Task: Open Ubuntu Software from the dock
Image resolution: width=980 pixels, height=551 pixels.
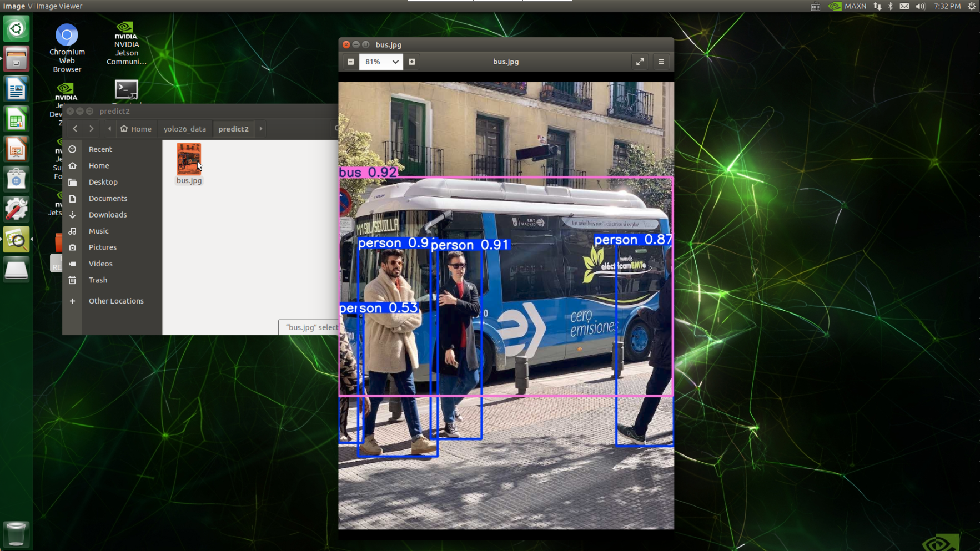Action: tap(16, 180)
